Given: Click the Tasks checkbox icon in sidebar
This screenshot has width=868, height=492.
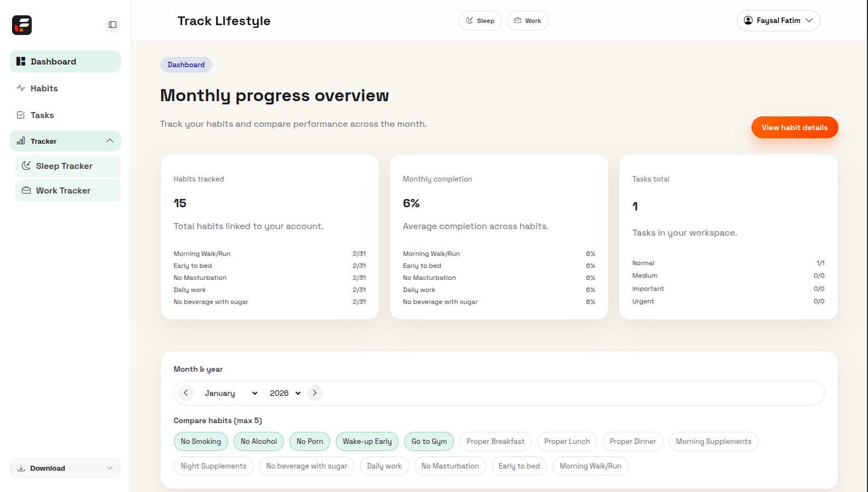Looking at the screenshot, I should click(21, 115).
